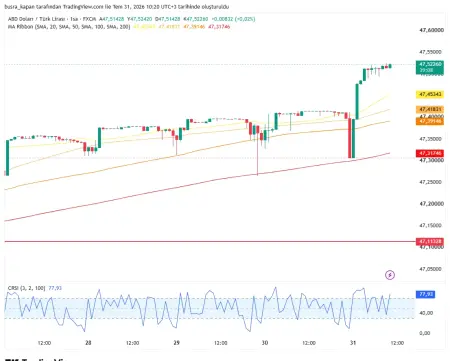The image size is (450, 361).
Task: Click the 47,55000 price axis label
Action: 430,52
